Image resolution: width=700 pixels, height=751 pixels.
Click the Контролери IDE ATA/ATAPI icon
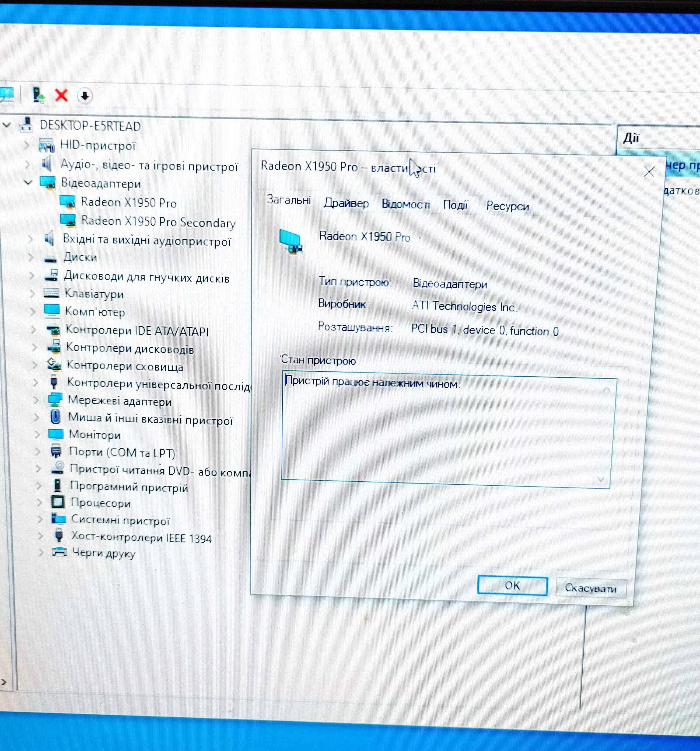(53, 331)
